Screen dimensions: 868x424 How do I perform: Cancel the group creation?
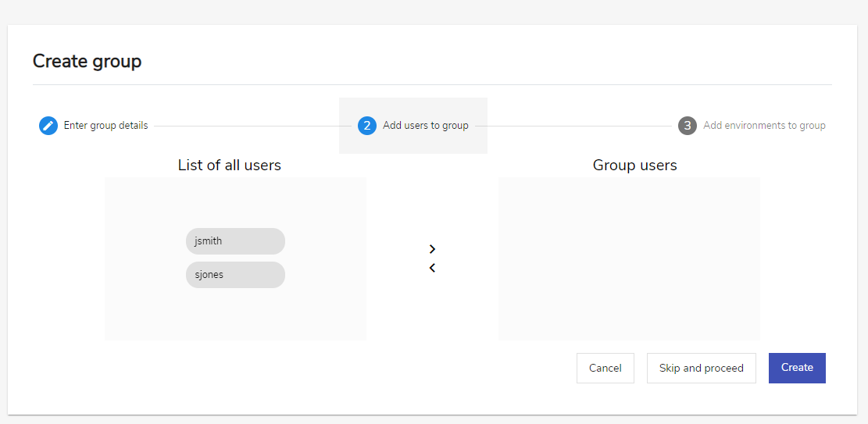[x=605, y=368]
